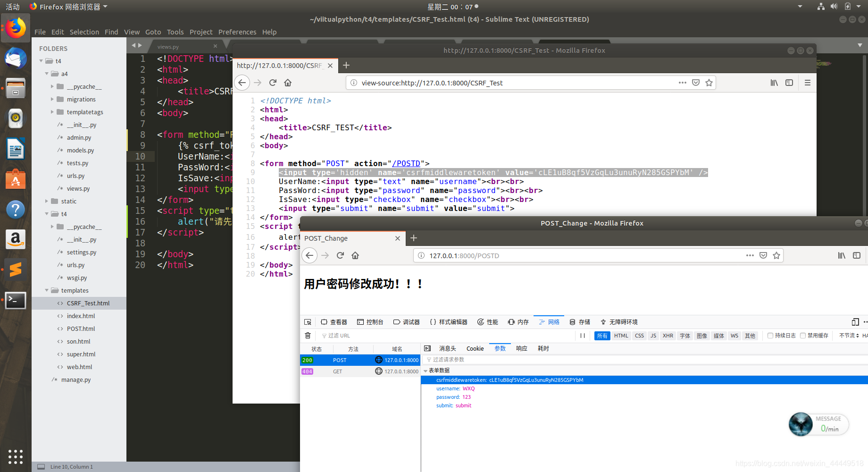Image resolution: width=868 pixels, height=472 pixels.
Task: Reload the POST_Change page
Action: click(340, 255)
